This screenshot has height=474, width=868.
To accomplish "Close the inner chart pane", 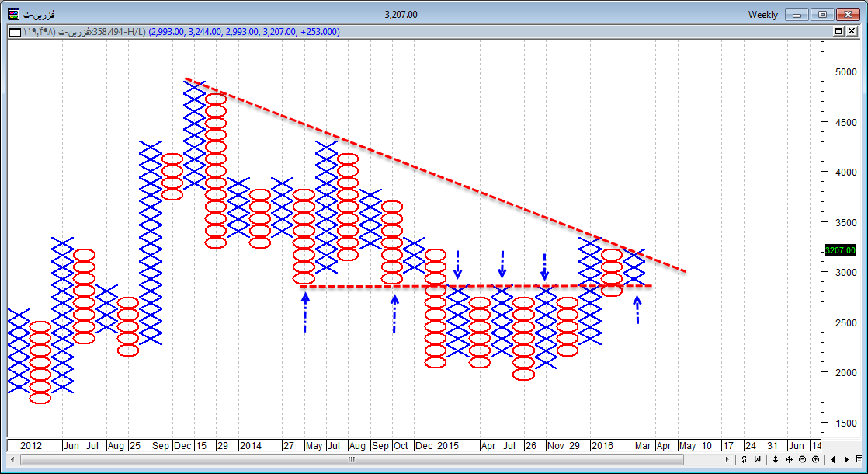I will click(854, 31).
